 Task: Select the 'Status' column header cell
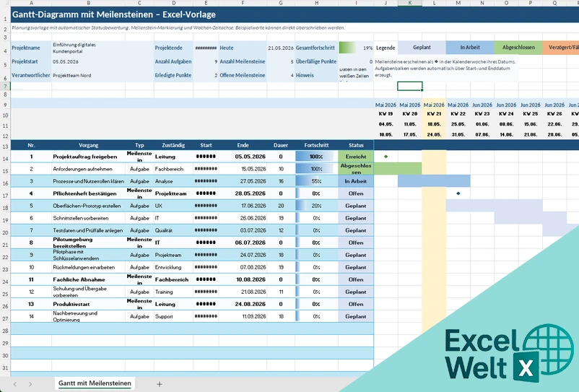click(x=356, y=145)
